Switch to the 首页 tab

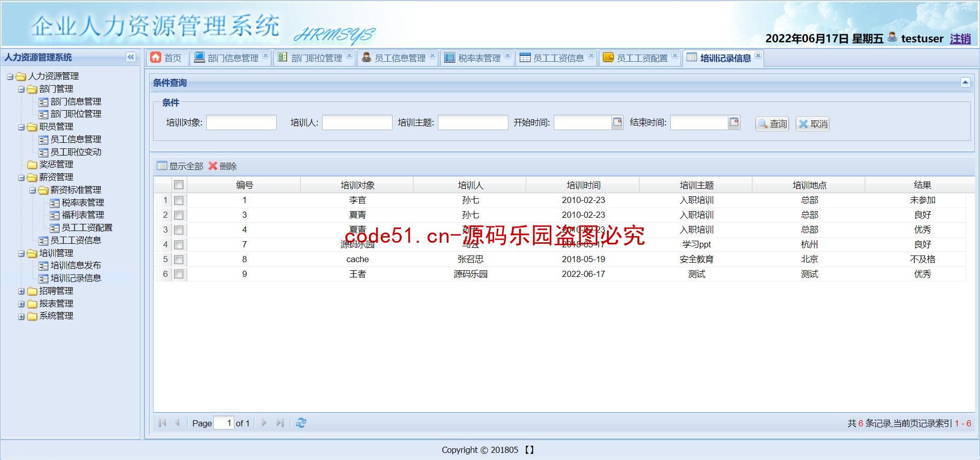[x=167, y=58]
